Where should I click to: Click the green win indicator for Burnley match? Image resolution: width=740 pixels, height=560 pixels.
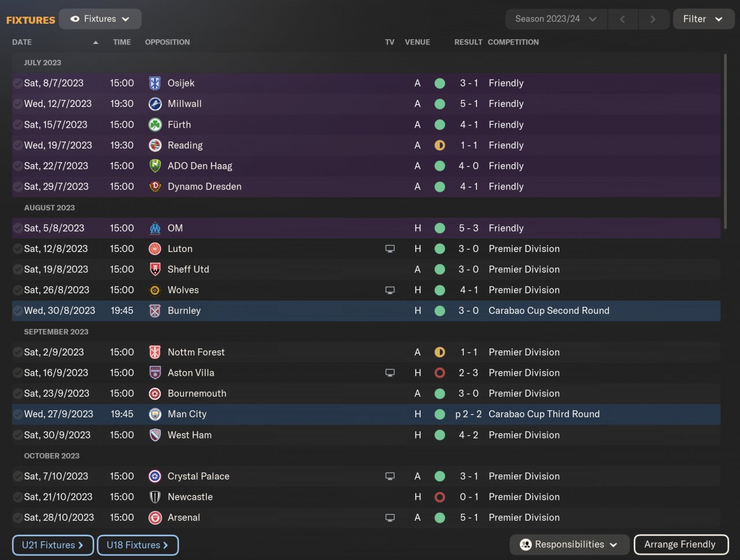[439, 311]
